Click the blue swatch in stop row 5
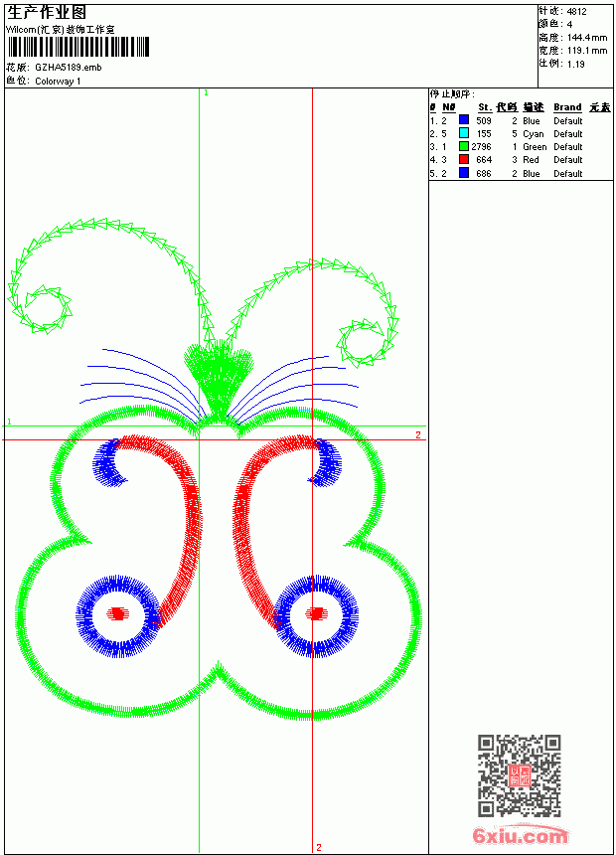The image size is (616, 855). tap(464, 173)
